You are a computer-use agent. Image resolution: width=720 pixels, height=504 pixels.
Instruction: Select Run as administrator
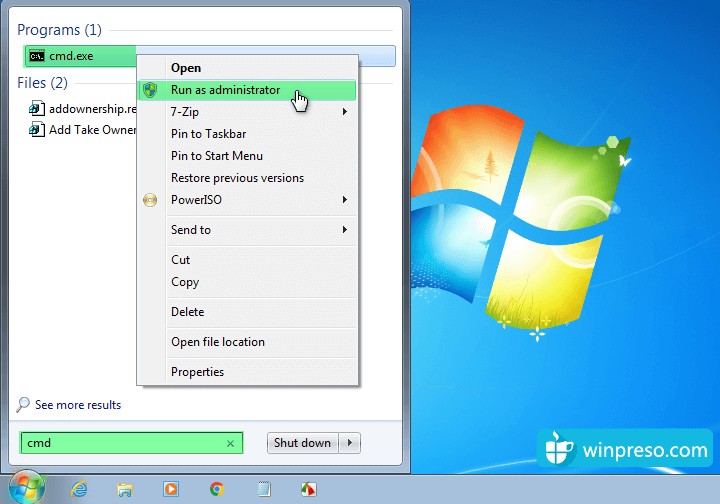click(247, 90)
